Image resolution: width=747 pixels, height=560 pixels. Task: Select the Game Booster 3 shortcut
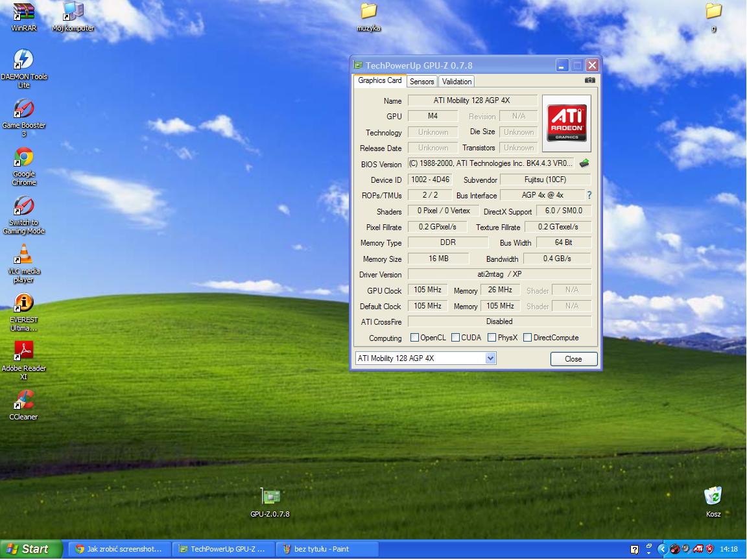point(23,117)
